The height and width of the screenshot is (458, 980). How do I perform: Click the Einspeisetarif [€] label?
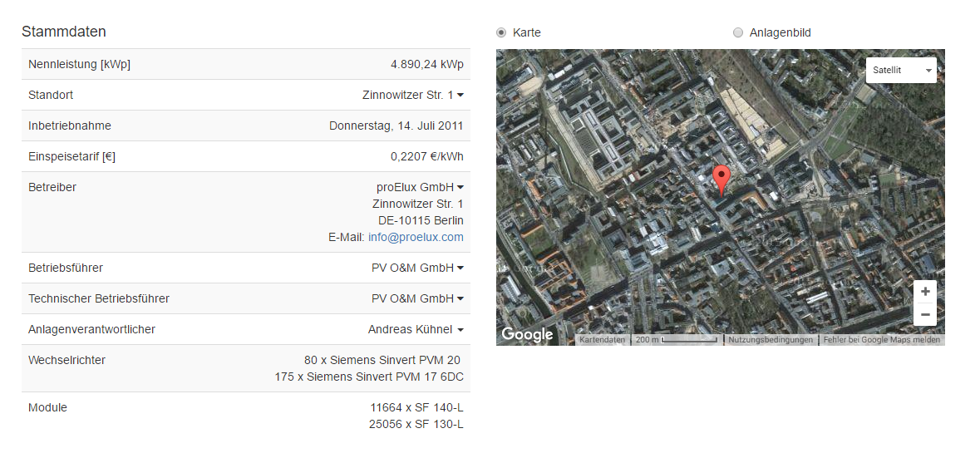click(71, 156)
